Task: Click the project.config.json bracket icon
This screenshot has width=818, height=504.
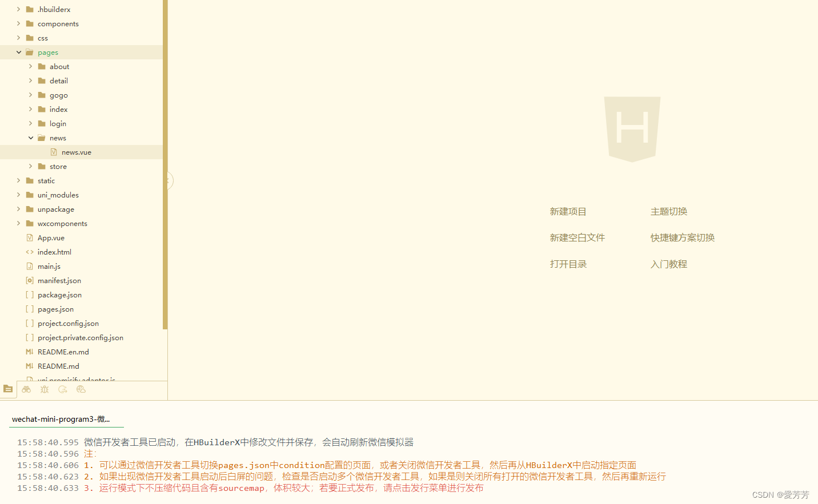Action: click(30, 323)
